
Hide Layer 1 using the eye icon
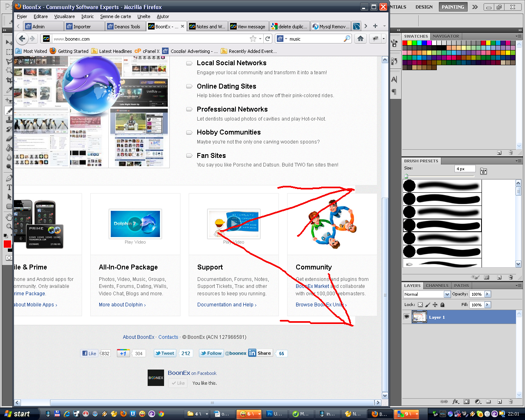tap(406, 317)
